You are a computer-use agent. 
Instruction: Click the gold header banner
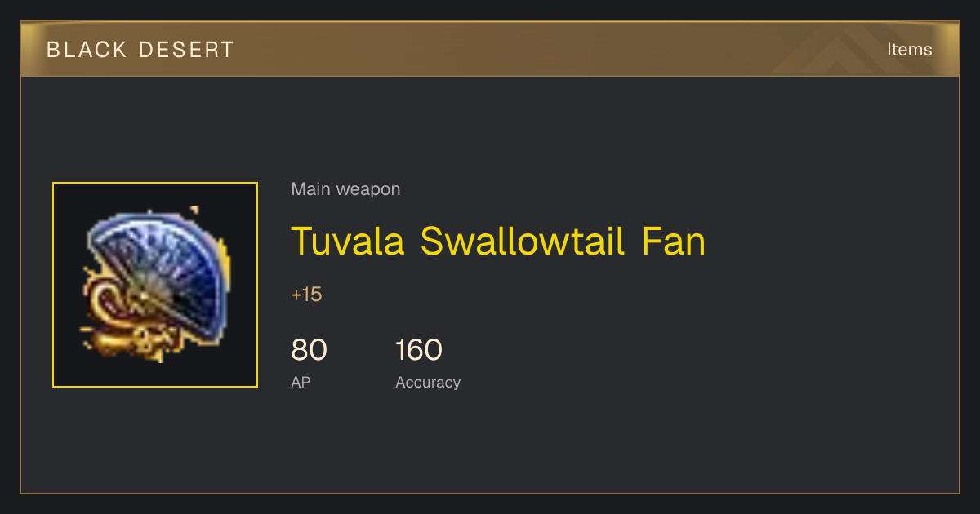[x=490, y=49]
